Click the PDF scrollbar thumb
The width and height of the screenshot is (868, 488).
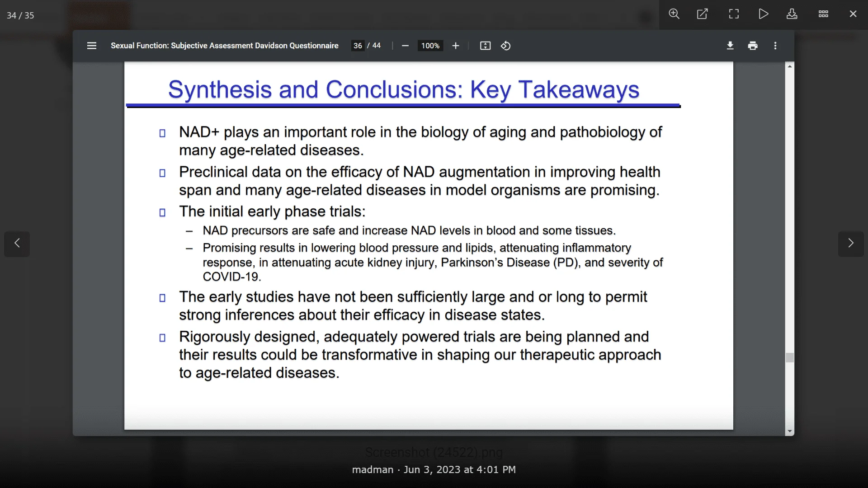point(790,358)
